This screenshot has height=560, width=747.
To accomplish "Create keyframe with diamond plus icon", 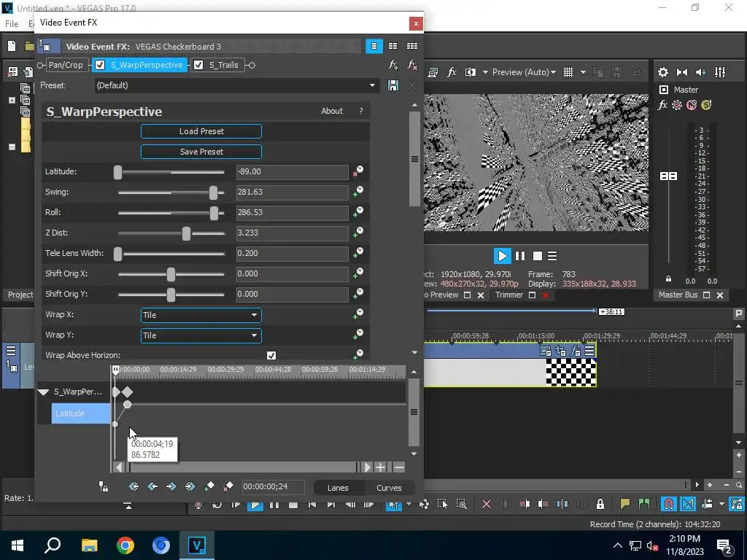I will click(209, 486).
